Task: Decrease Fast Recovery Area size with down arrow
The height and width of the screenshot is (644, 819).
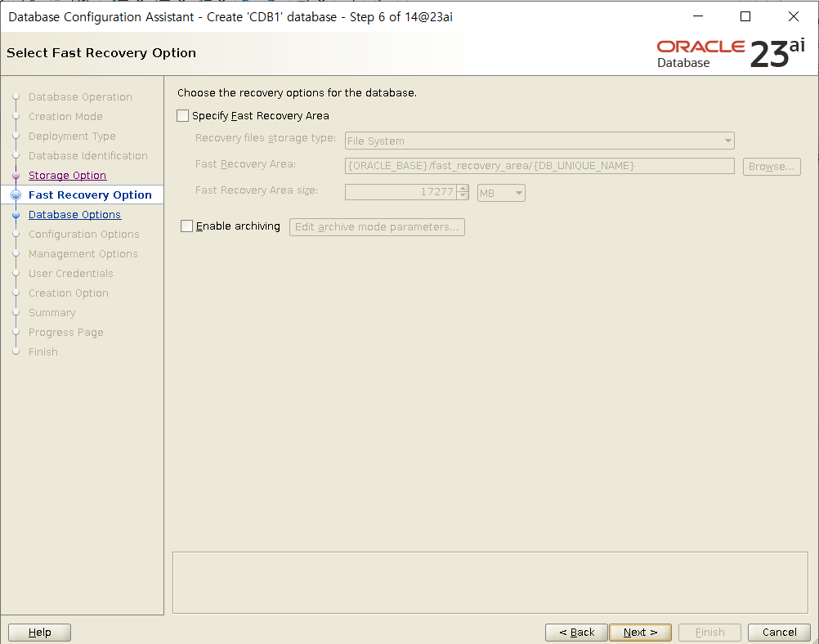Action: coord(463,196)
